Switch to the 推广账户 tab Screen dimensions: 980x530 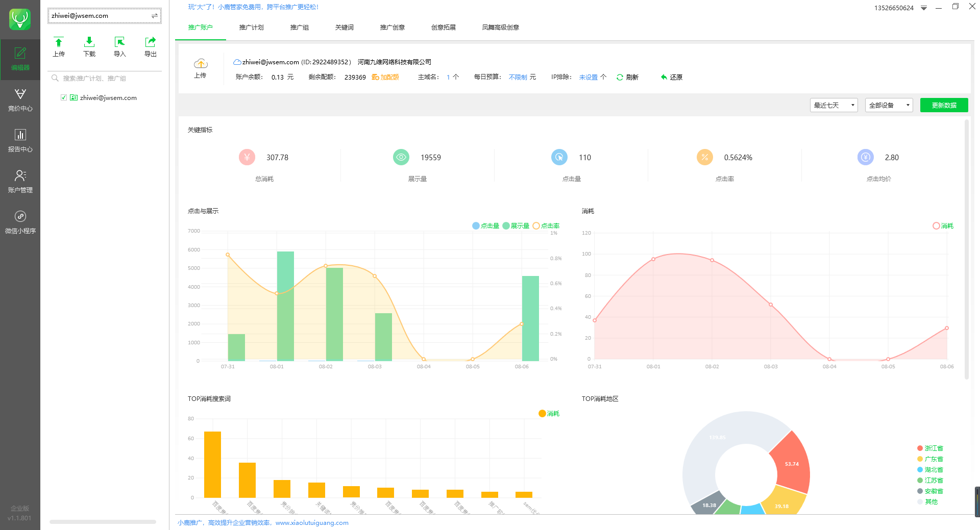coord(200,28)
